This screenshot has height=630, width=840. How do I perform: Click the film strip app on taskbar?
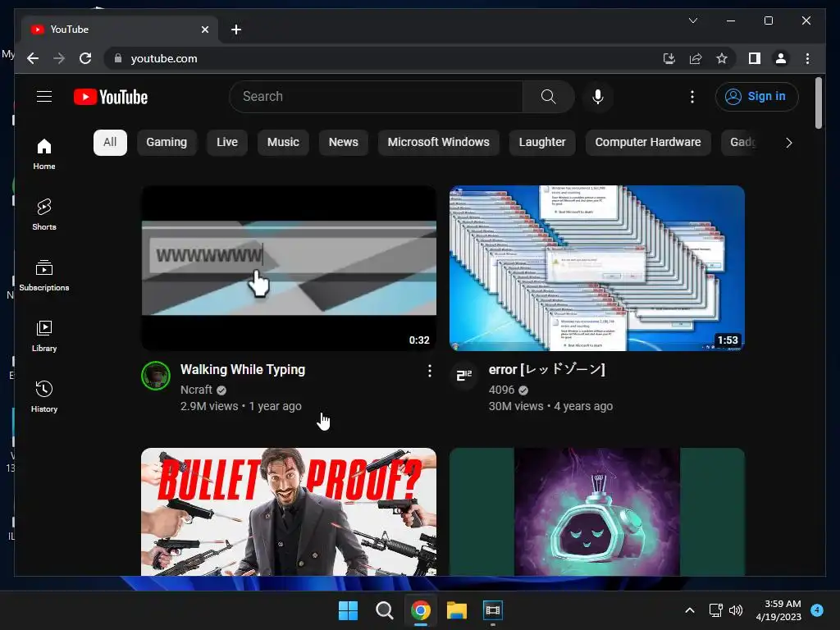(x=493, y=610)
